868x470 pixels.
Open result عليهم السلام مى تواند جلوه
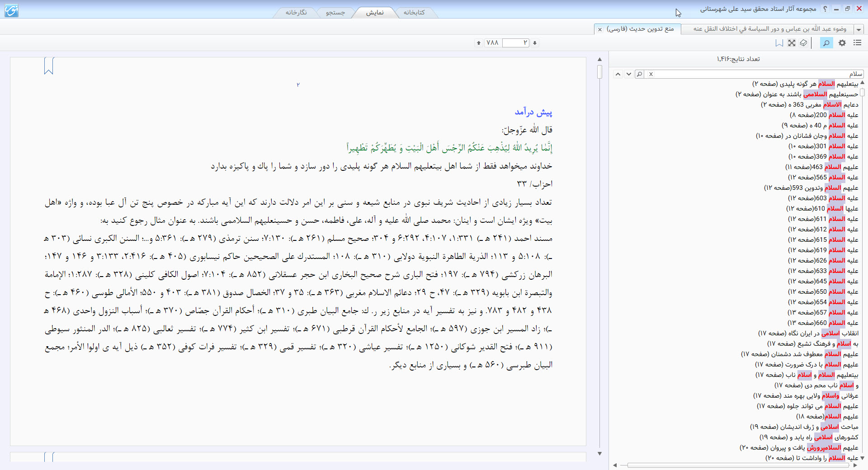click(x=807, y=406)
